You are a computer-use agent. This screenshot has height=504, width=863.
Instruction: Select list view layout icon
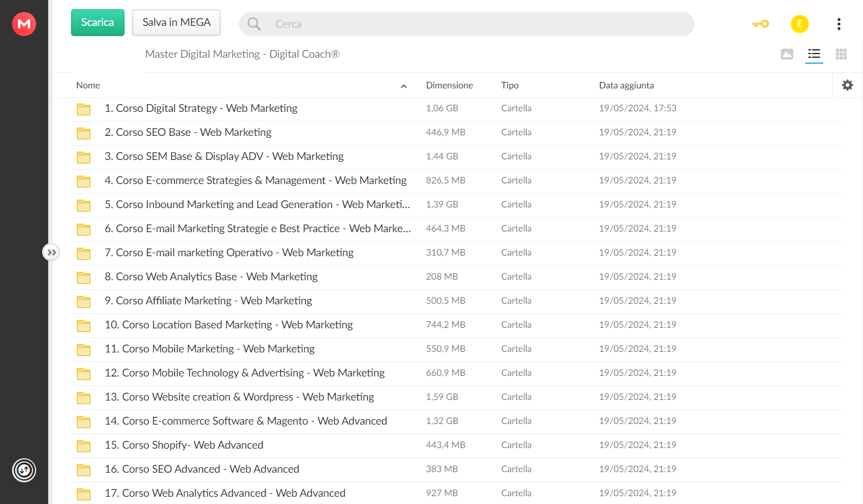814,54
